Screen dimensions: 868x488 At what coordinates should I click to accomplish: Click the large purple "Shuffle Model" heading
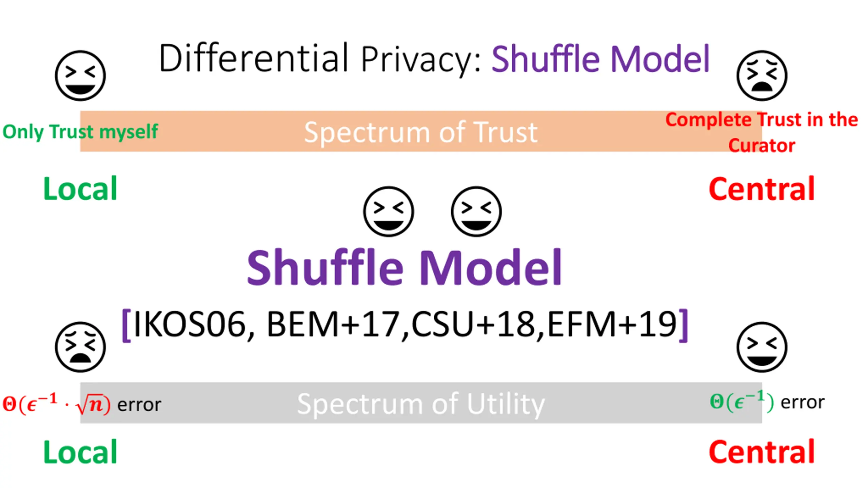(404, 267)
